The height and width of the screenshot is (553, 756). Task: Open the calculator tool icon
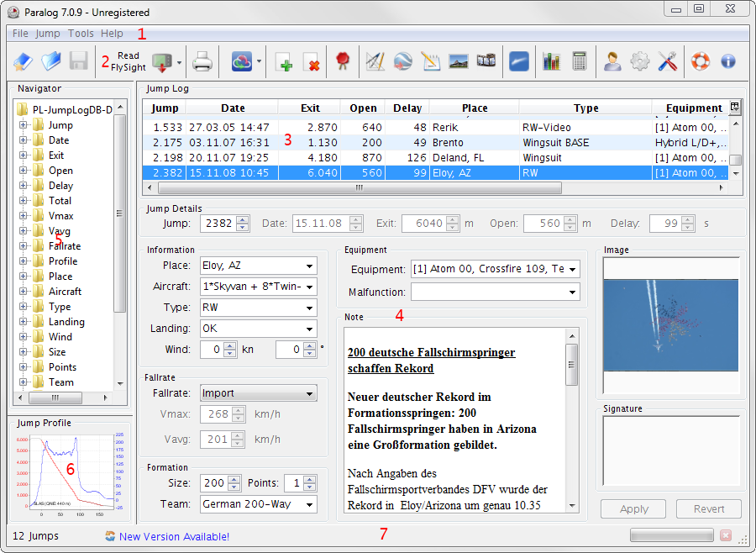click(x=579, y=61)
